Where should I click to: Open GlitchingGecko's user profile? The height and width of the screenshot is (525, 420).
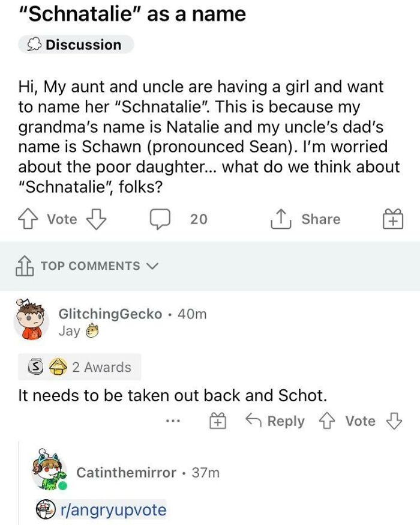(x=109, y=313)
